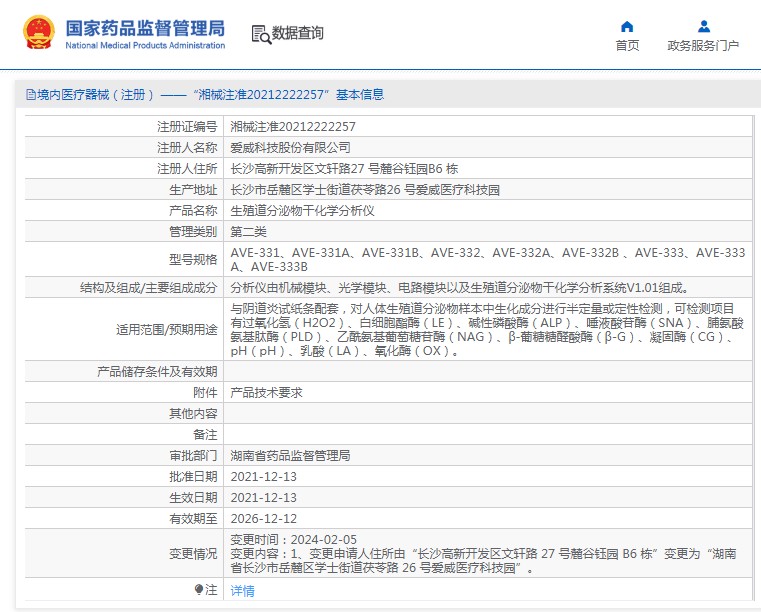Screen dimensions: 761x612
Task: Click the bullet icon beside 注
Action: [199, 590]
